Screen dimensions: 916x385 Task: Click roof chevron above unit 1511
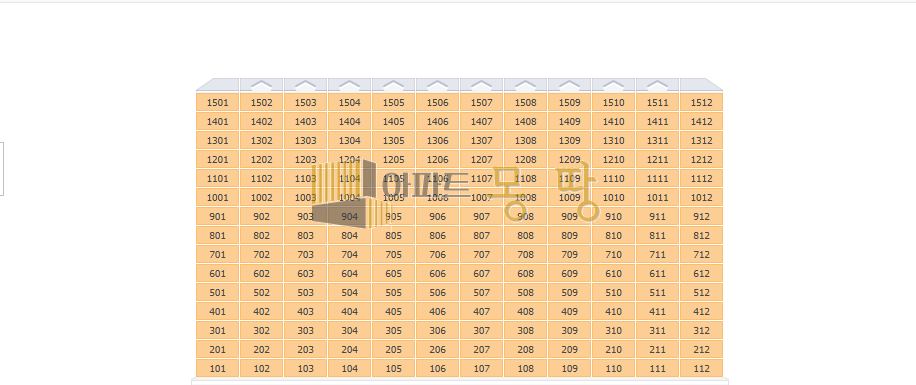[x=657, y=85]
